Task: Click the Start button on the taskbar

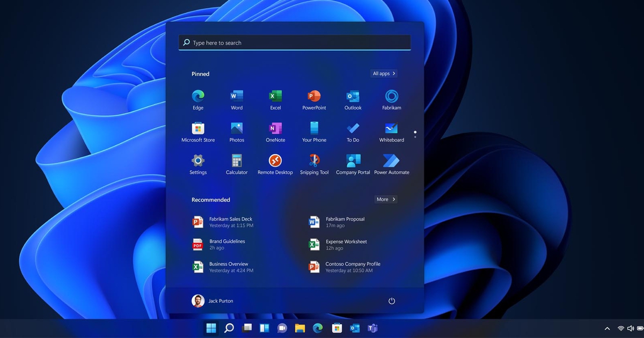Action: (x=211, y=328)
